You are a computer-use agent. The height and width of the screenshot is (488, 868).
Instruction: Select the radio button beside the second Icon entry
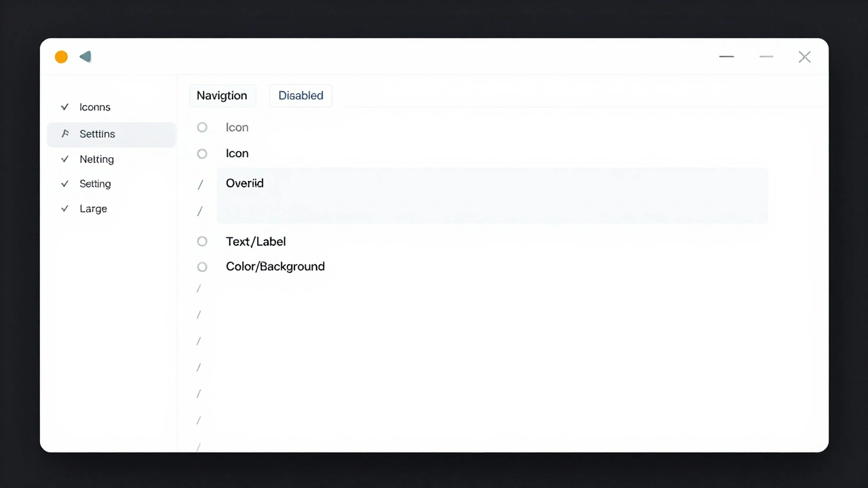(202, 154)
